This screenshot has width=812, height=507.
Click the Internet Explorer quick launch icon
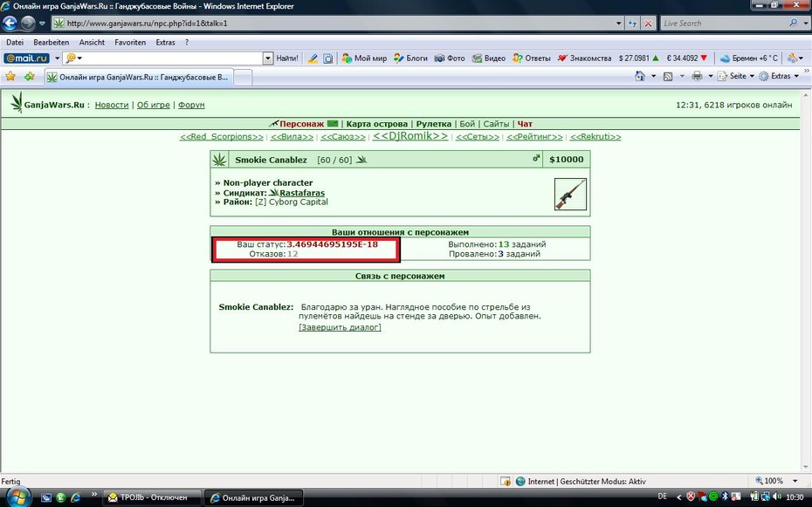[x=76, y=497]
